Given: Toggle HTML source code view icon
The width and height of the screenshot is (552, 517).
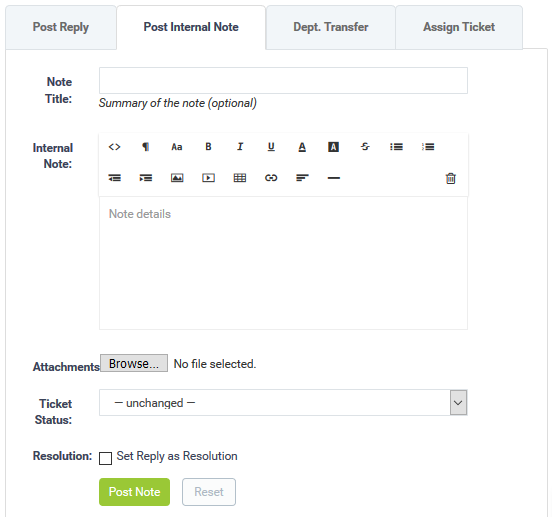Looking at the screenshot, I should pyautogui.click(x=114, y=147).
